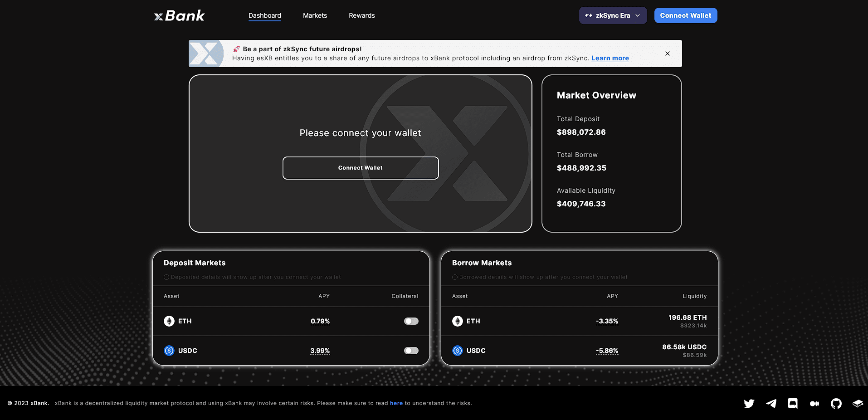Click the APY header in Deposit Markets

(324, 296)
